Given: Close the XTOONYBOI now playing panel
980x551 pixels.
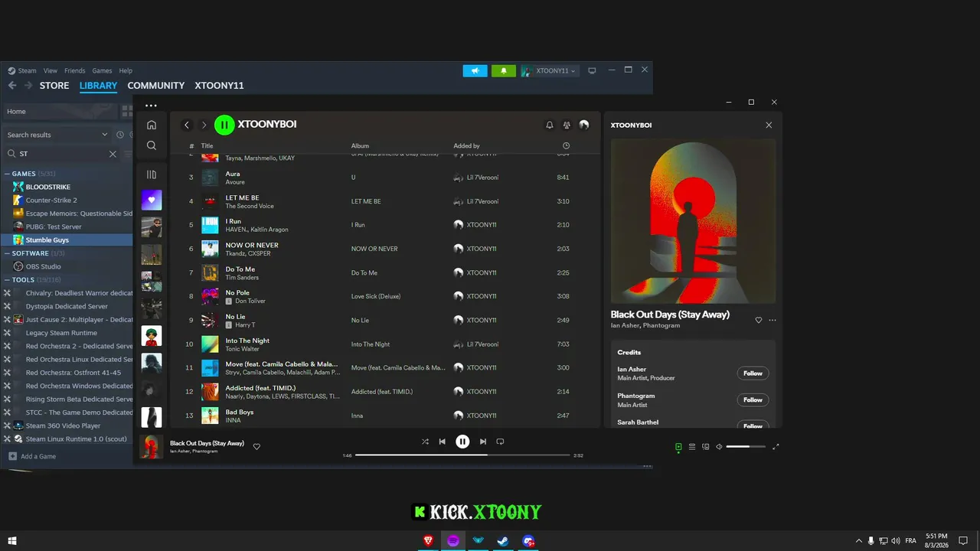Looking at the screenshot, I should coord(769,125).
